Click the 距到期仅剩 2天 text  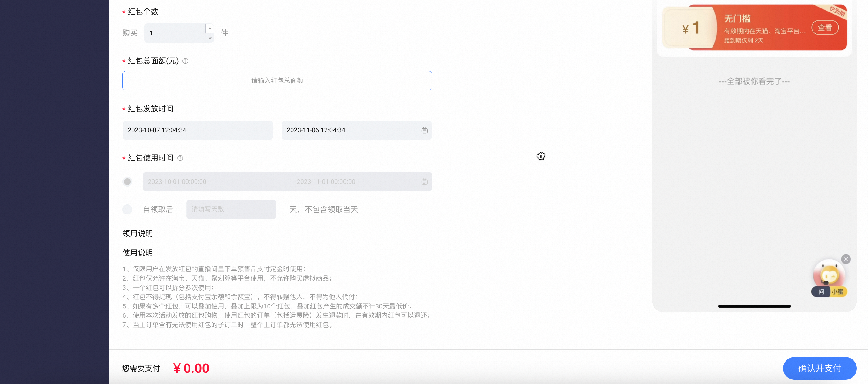(x=744, y=40)
